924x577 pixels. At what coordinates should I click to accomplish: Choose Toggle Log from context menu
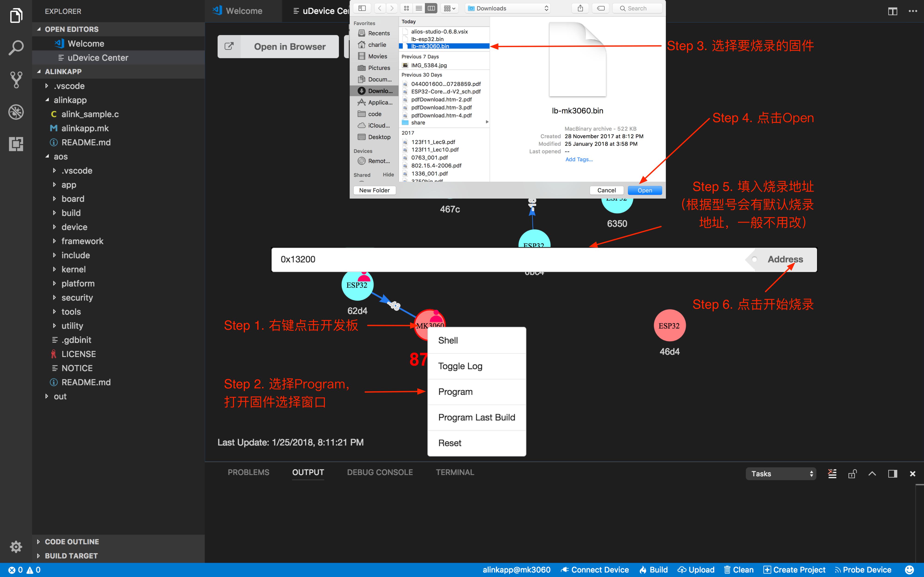[x=476, y=366]
